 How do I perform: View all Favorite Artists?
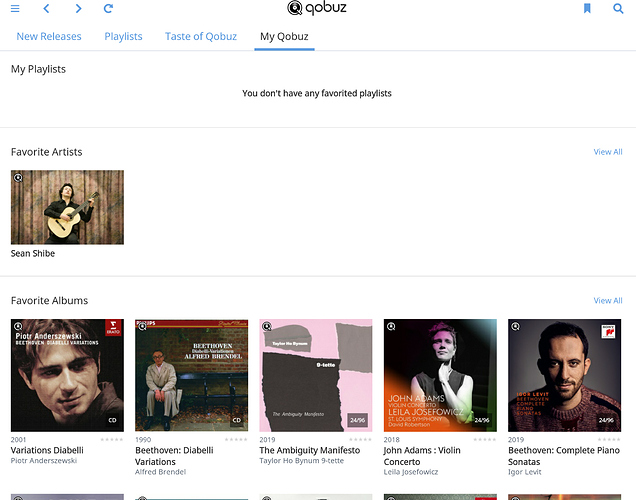point(608,152)
